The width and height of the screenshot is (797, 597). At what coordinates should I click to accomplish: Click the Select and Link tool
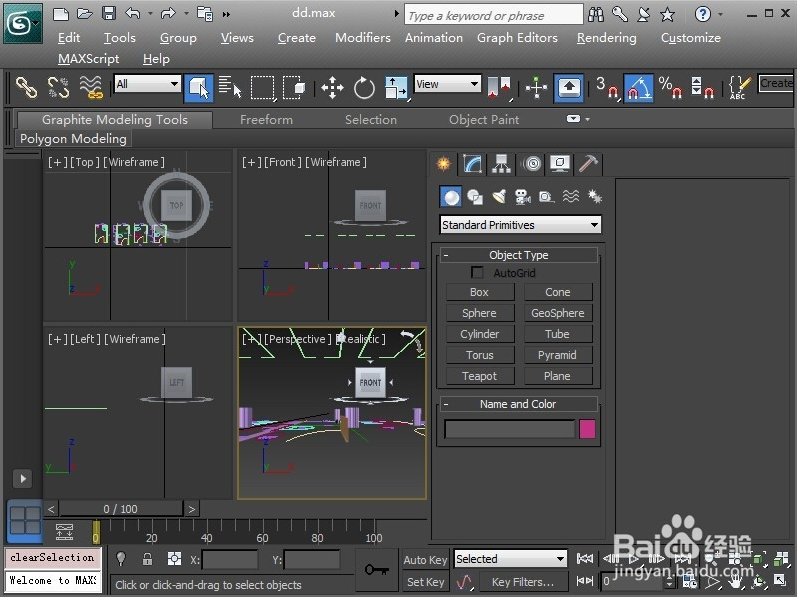point(26,87)
